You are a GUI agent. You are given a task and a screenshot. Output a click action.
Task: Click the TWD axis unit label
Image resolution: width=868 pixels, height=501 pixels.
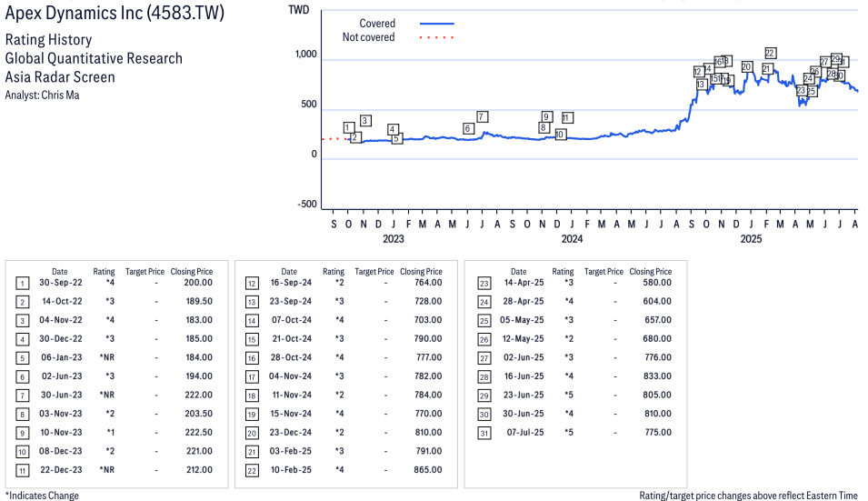pos(298,10)
